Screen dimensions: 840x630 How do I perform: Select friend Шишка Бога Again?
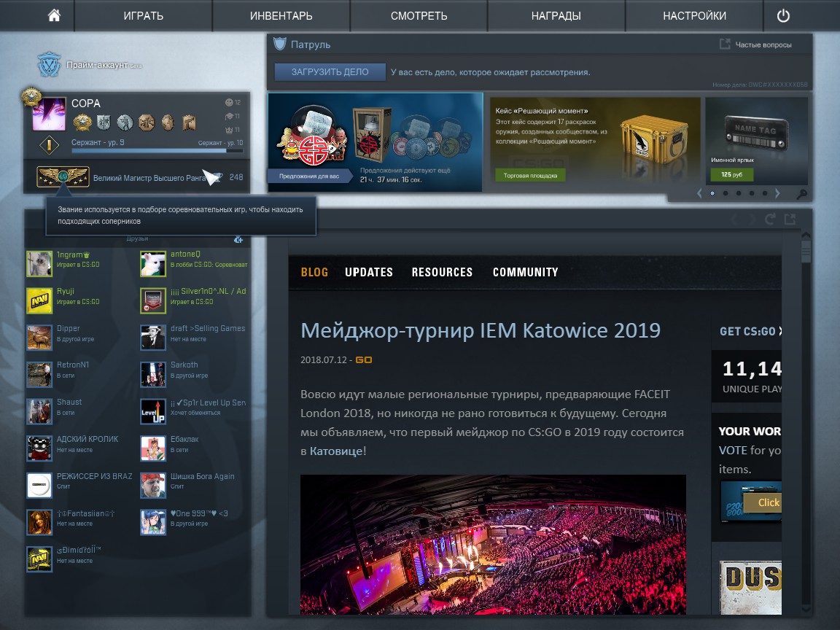pyautogui.click(x=194, y=486)
